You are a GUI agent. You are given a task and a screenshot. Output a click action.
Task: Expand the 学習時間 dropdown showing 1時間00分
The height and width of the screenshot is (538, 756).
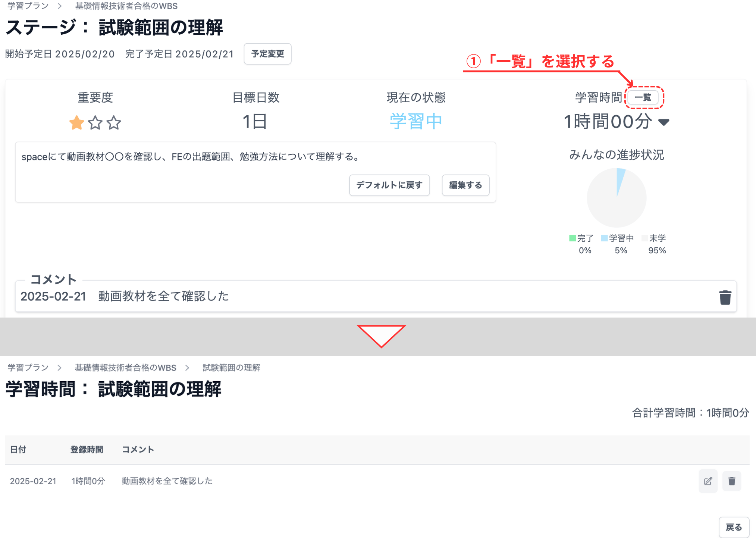pos(665,122)
